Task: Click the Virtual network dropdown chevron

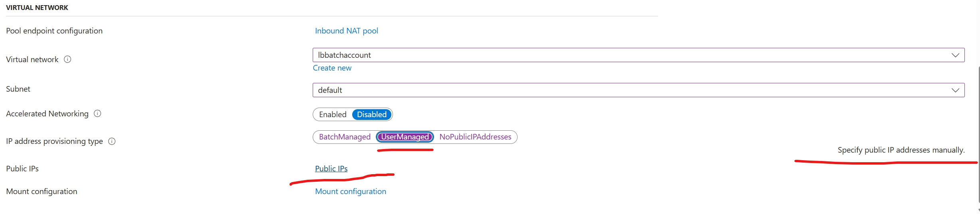Action: (x=955, y=55)
